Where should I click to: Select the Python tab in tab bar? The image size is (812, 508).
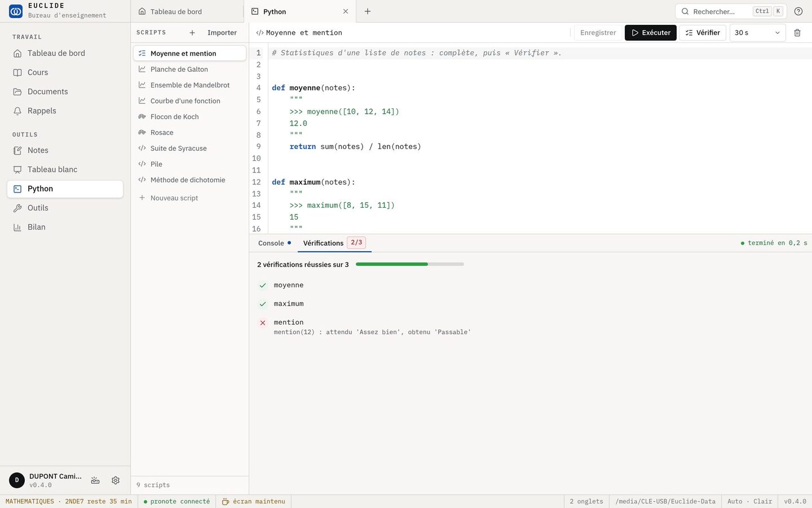coord(300,11)
